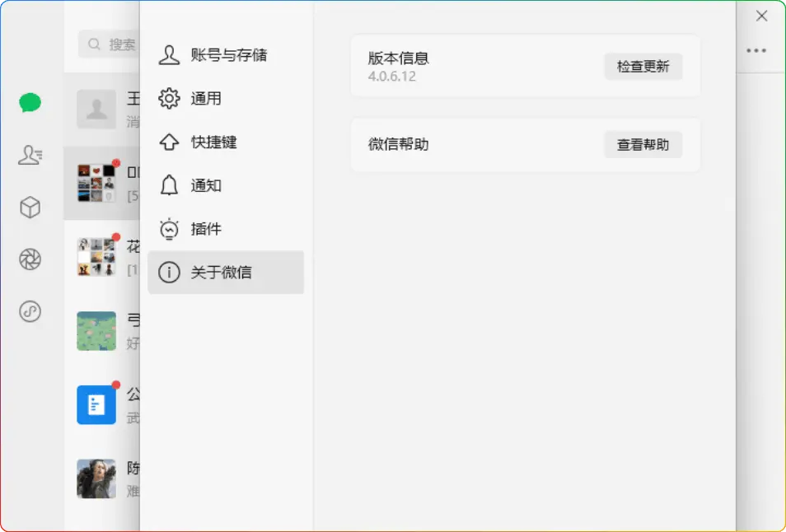This screenshot has height=532, width=786.
Task: Click the version number 4.0.6.12
Action: 392,77
